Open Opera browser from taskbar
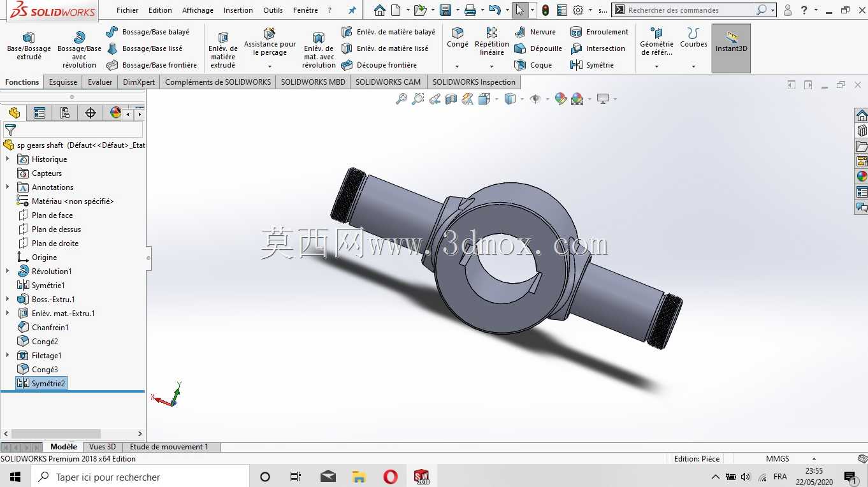This screenshot has height=487, width=868. (390, 477)
